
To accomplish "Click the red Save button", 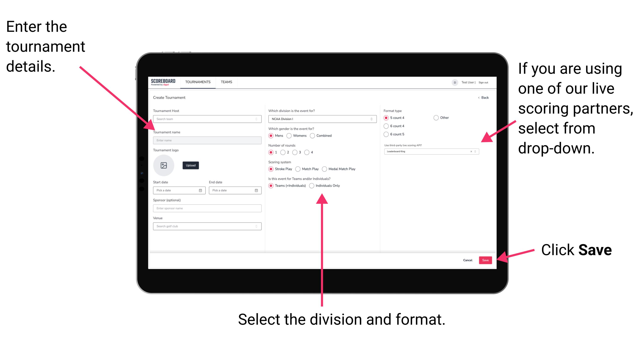I will pyautogui.click(x=486, y=260).
